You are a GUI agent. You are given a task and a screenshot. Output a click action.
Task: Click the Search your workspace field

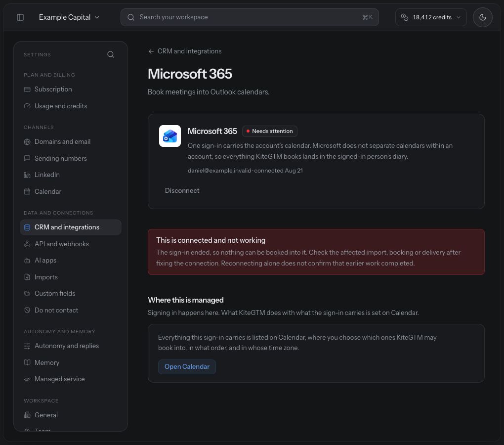(250, 17)
